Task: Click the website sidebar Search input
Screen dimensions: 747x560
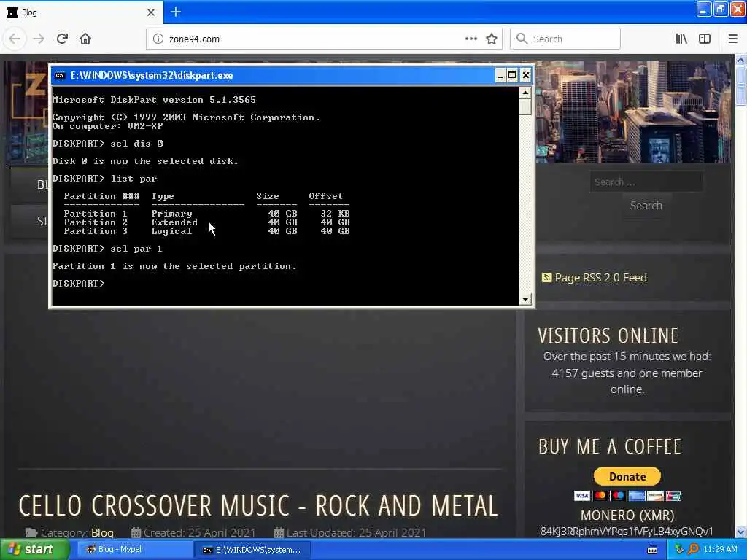Action: (x=646, y=182)
